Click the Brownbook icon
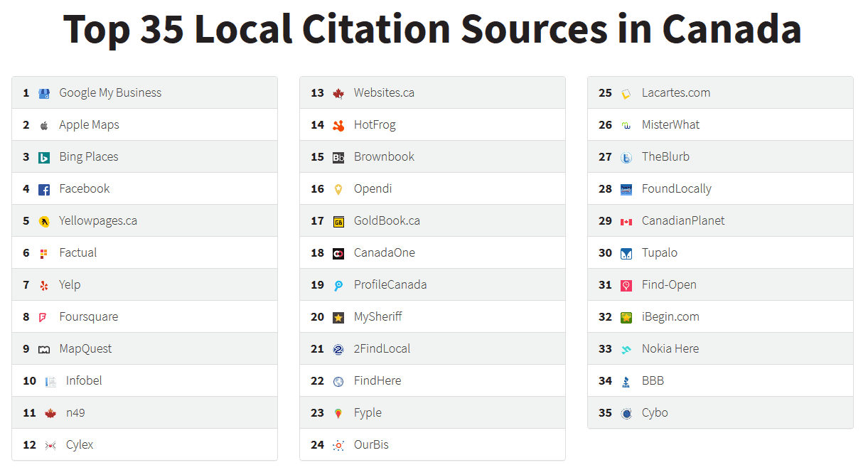The height and width of the screenshot is (470, 868). point(340,156)
